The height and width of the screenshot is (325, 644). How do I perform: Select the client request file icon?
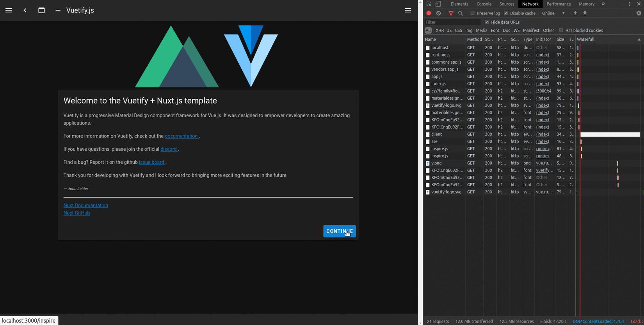point(428,134)
